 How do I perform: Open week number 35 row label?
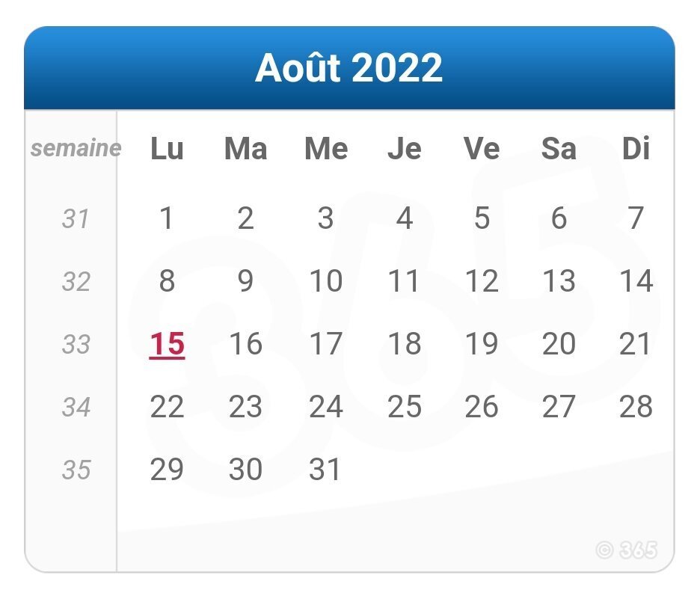(x=76, y=470)
